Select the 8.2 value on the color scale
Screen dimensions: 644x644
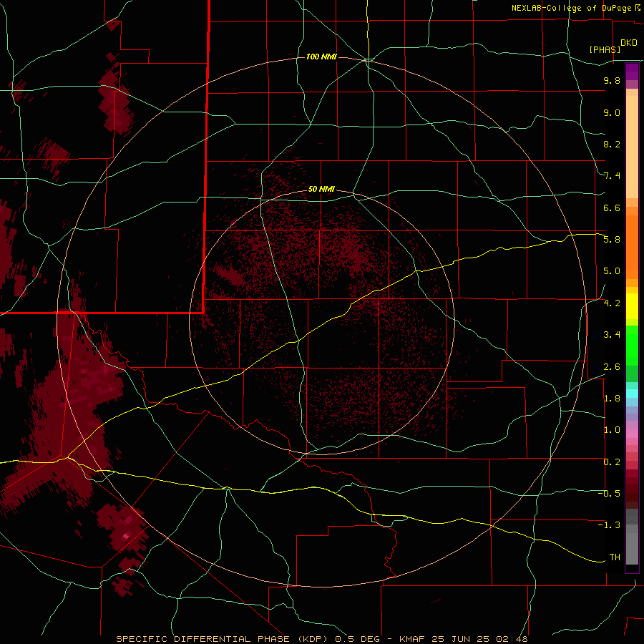coord(612,144)
